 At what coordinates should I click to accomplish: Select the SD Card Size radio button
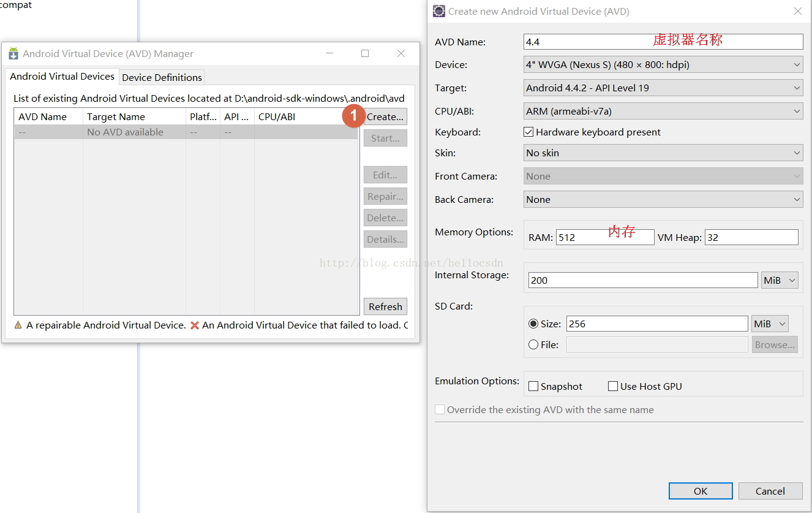533,324
